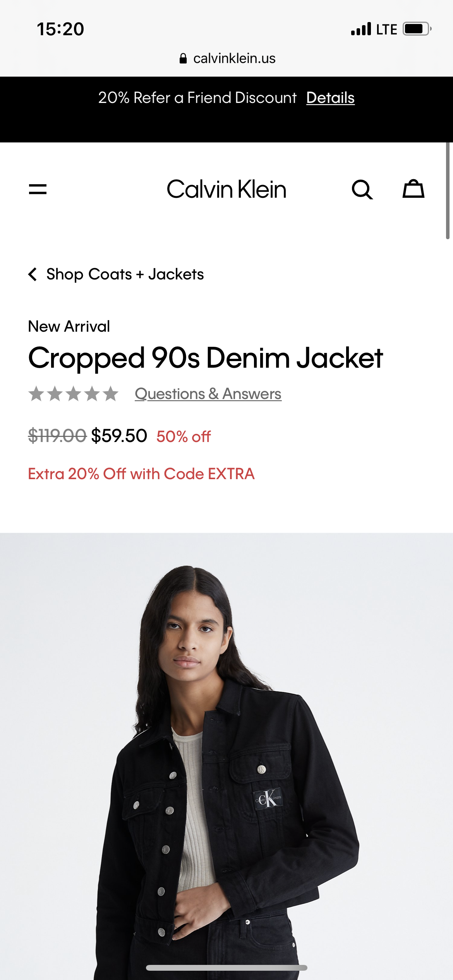The width and height of the screenshot is (453, 980).
Task: Open Questions & Answers link
Action: coord(208,394)
